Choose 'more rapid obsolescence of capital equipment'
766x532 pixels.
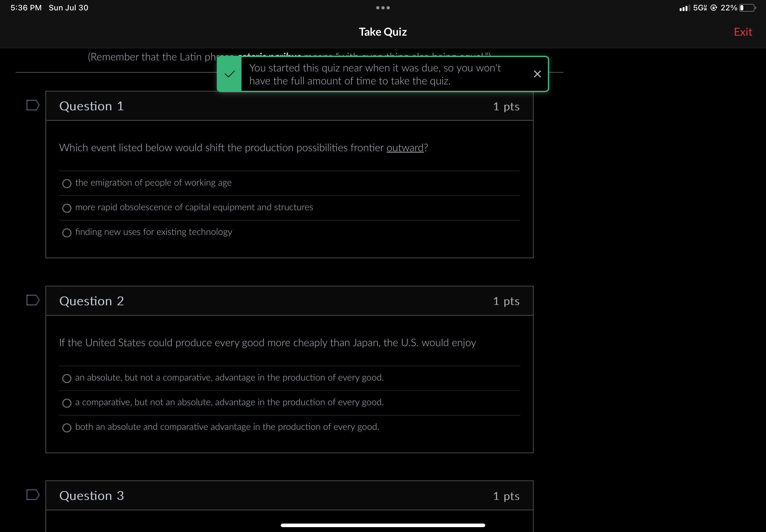67,208
